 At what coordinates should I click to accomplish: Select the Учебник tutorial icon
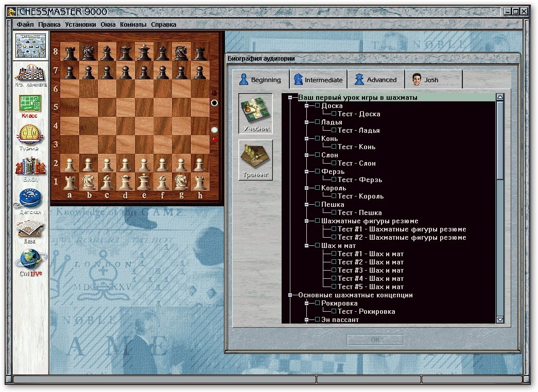[x=256, y=114]
